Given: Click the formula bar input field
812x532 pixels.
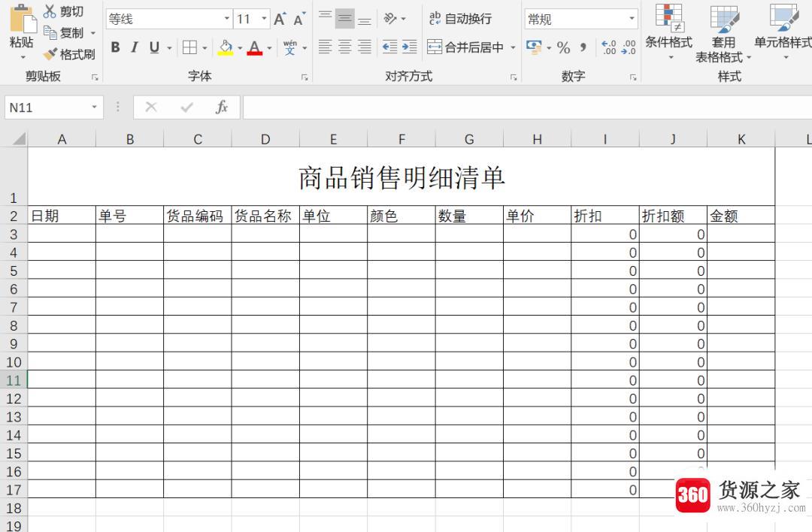Looking at the screenshot, I should pos(527,107).
